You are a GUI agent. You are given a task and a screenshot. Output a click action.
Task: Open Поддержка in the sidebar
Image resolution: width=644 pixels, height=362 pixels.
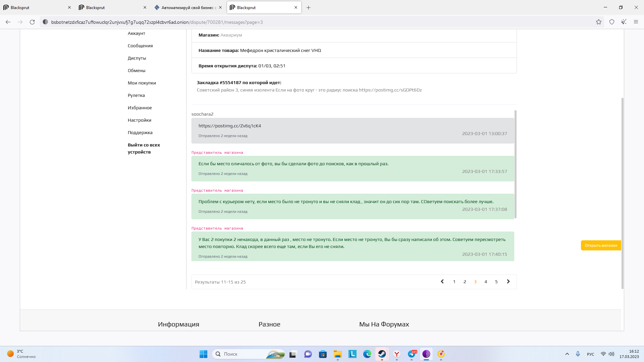click(x=140, y=132)
